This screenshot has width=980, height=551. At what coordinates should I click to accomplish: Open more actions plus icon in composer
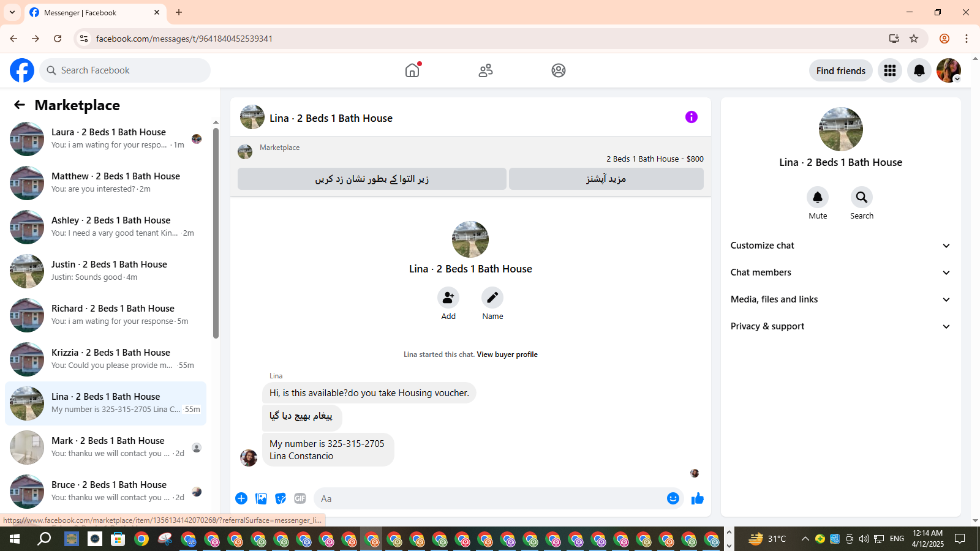[241, 498]
